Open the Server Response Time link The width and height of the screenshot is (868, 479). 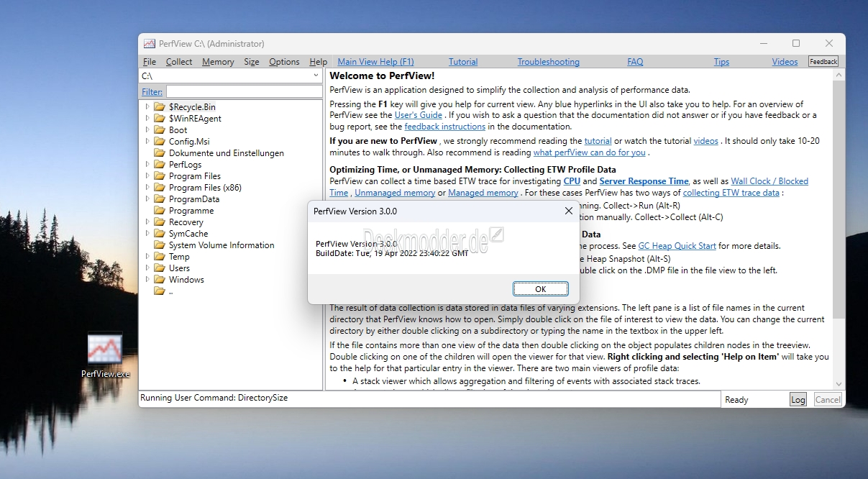[x=644, y=181]
